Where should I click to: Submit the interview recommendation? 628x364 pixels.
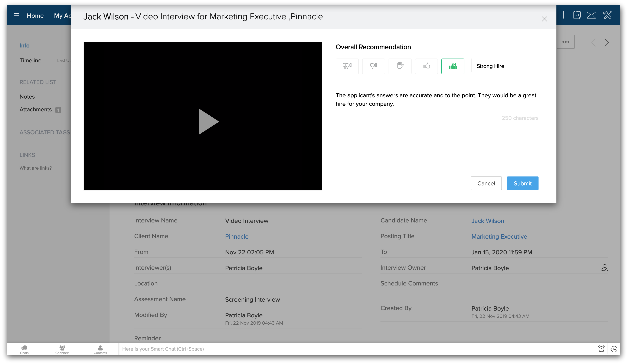click(522, 183)
